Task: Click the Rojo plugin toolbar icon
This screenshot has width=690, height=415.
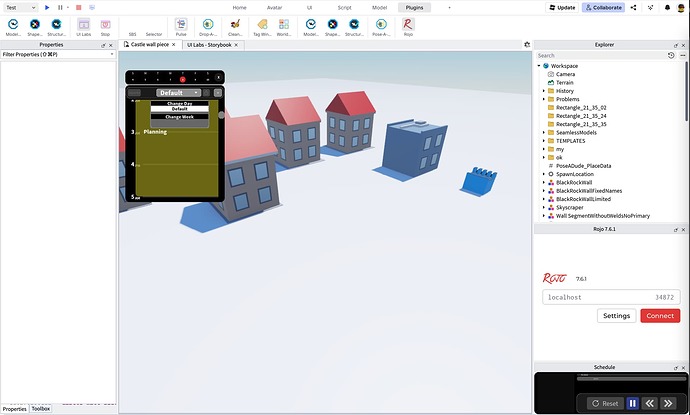Action: point(408,27)
